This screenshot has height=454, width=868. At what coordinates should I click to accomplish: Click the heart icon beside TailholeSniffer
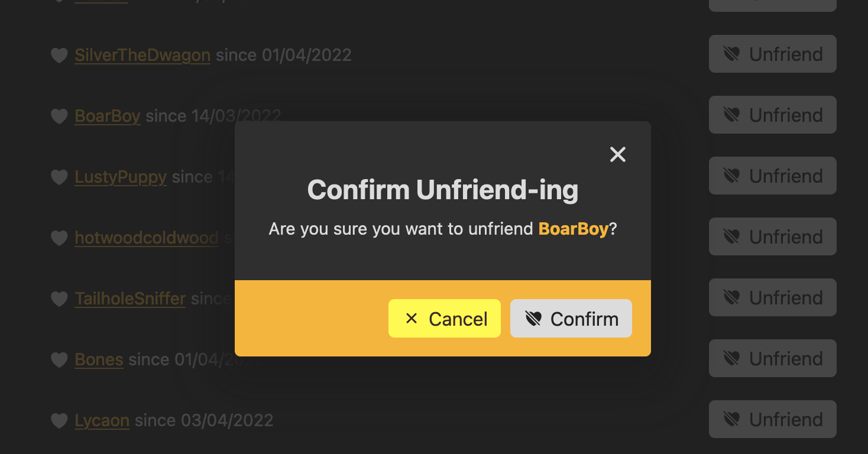59,299
